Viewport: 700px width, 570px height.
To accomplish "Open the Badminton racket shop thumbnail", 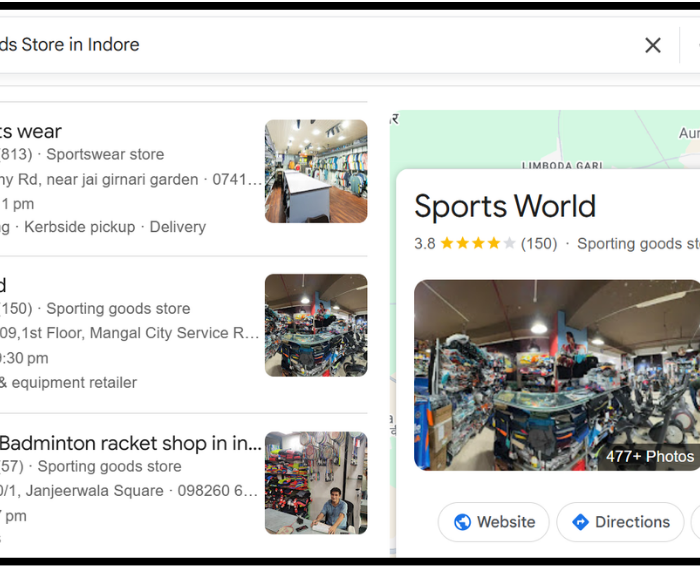I will (x=316, y=482).
